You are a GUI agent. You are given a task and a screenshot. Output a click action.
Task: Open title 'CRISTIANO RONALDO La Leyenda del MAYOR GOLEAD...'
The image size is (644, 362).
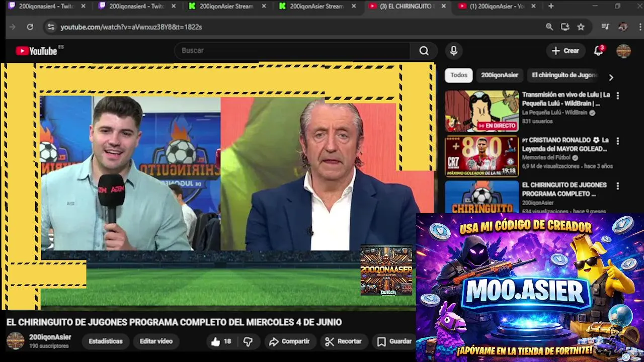pyautogui.click(x=565, y=144)
